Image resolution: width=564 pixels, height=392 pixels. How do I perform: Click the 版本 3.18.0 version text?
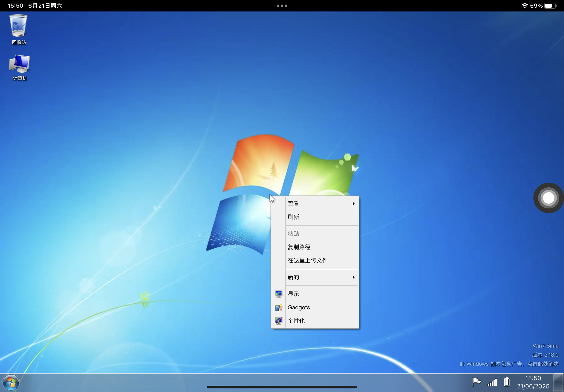point(545,355)
